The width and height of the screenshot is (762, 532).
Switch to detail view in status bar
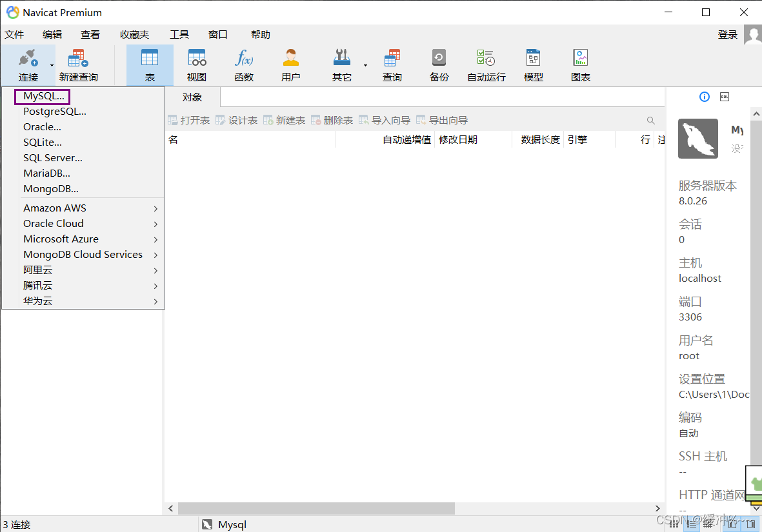691,524
